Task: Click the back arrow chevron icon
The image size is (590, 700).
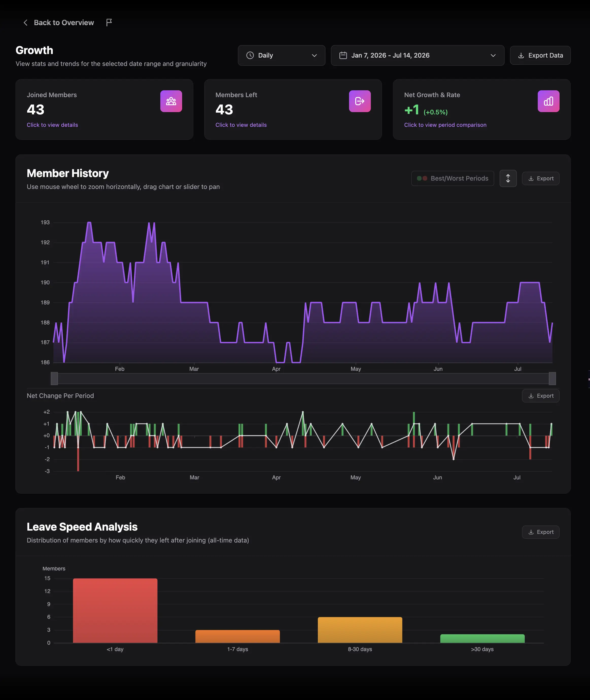Action: [x=25, y=22]
